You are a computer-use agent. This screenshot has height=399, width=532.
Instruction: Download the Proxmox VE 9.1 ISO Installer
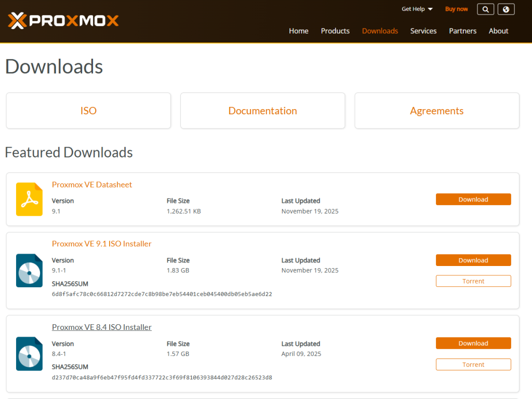click(x=473, y=260)
